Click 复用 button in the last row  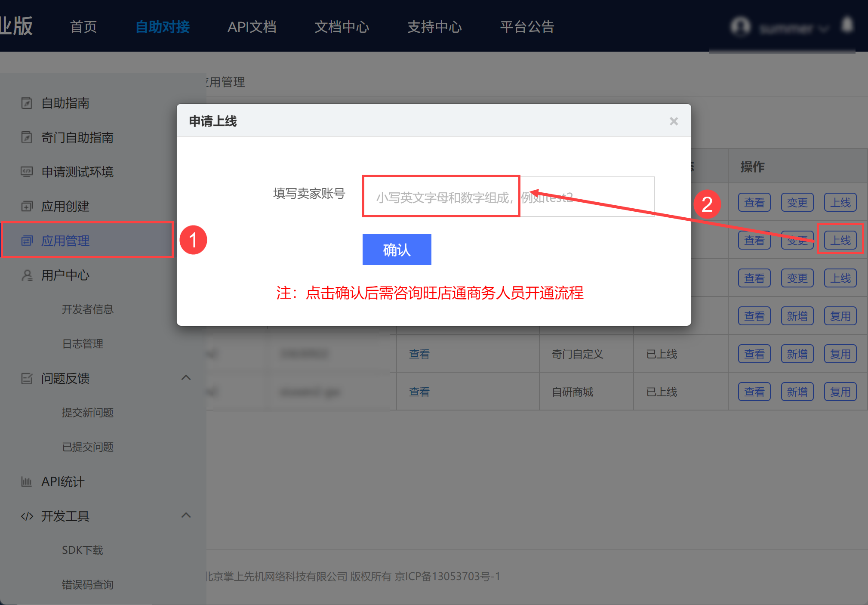[x=840, y=392]
